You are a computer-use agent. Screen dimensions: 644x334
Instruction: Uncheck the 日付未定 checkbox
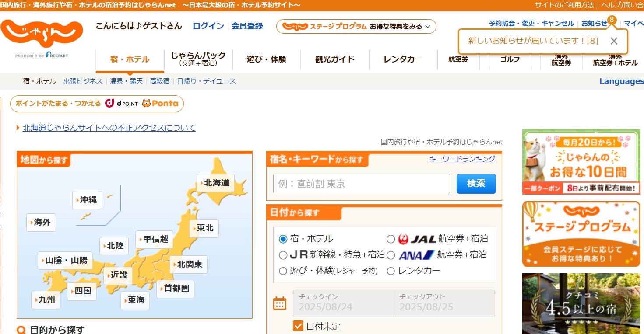(298, 326)
